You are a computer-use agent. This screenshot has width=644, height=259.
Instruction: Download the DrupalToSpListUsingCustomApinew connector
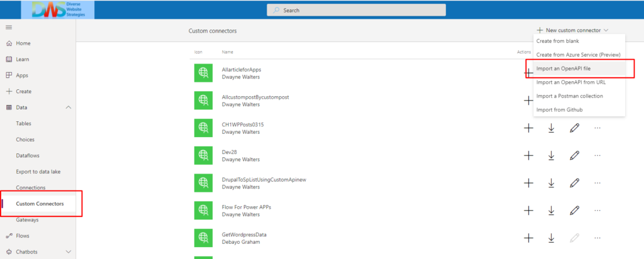551,183
